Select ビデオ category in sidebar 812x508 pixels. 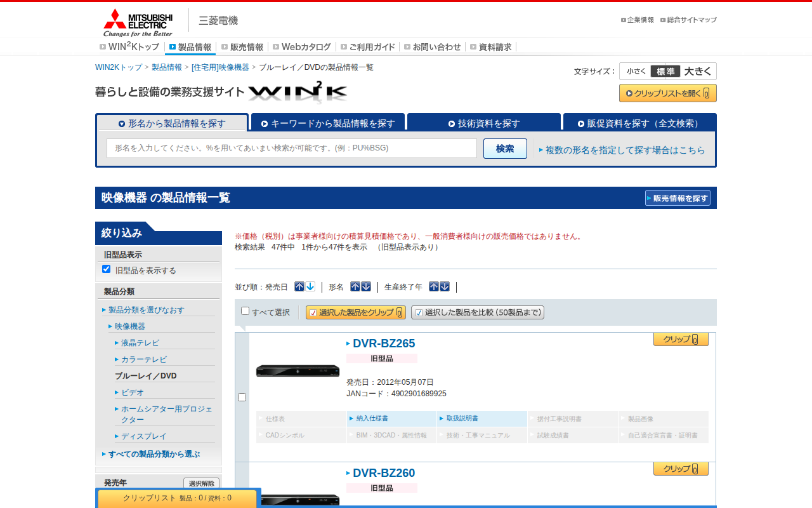[x=133, y=392]
